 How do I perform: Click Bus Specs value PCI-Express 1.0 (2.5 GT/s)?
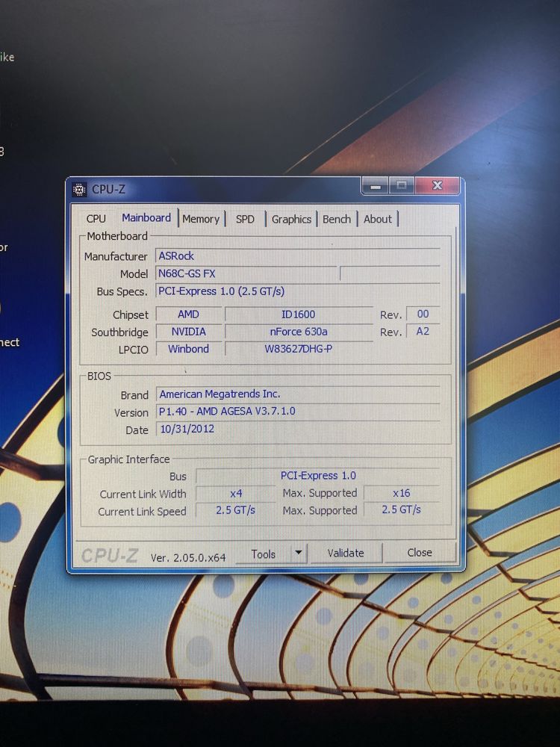tap(298, 291)
